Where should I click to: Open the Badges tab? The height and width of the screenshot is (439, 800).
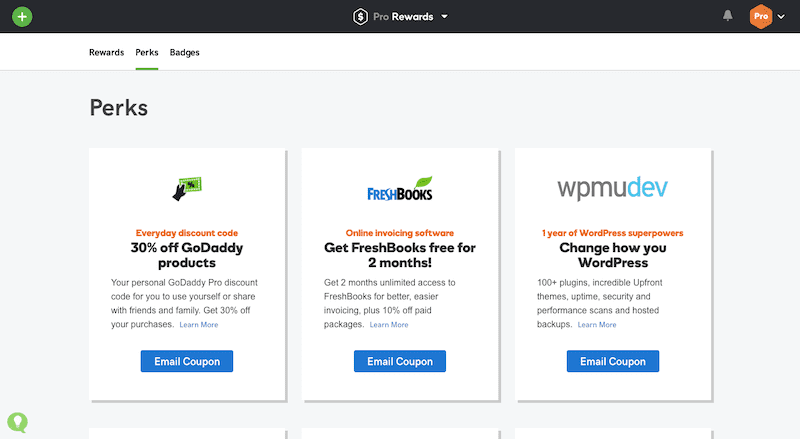pyautogui.click(x=185, y=53)
